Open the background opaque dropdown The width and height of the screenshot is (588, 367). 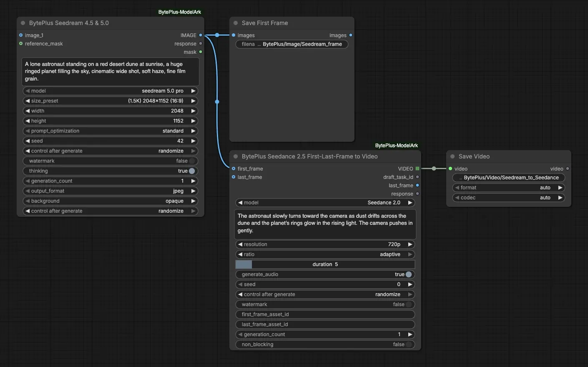(x=111, y=201)
